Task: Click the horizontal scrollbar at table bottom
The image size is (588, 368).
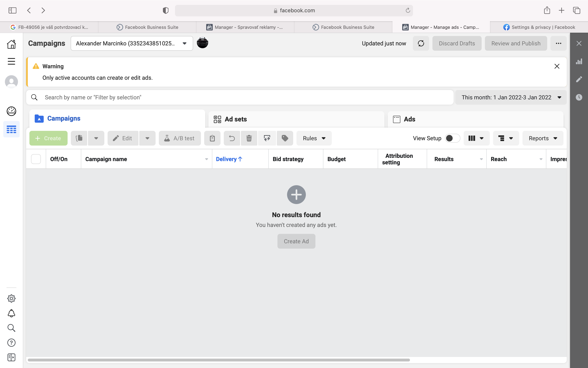Action: point(219,360)
